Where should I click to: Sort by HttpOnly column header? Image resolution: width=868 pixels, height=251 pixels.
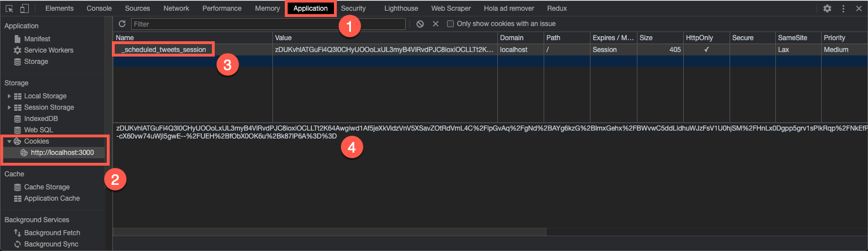(x=706, y=37)
